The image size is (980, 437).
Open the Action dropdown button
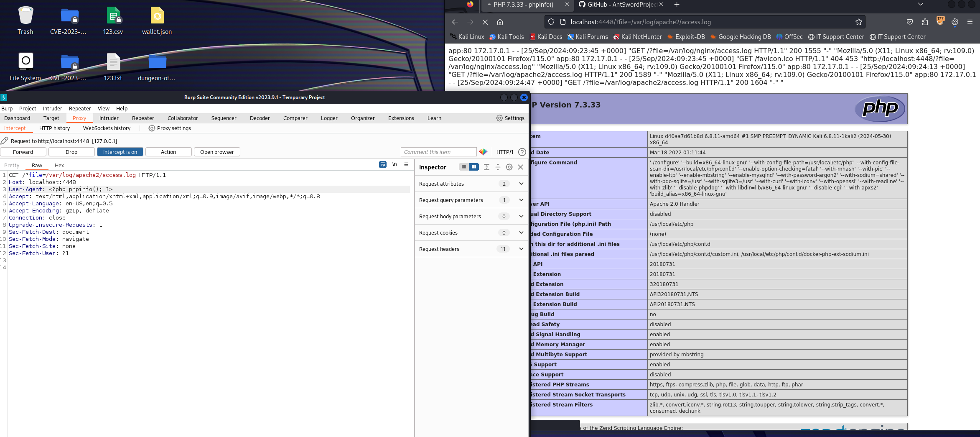(168, 152)
